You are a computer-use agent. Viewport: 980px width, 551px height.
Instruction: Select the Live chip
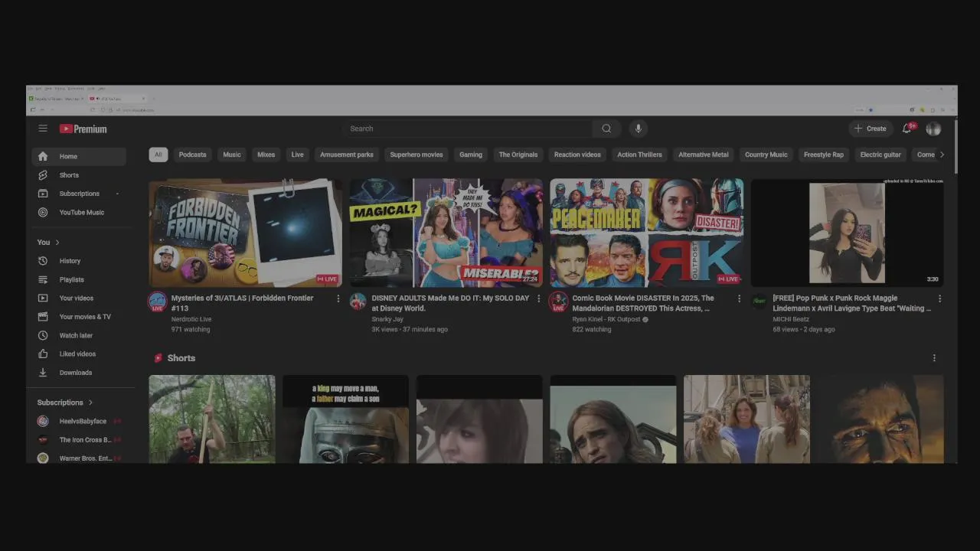pos(297,155)
